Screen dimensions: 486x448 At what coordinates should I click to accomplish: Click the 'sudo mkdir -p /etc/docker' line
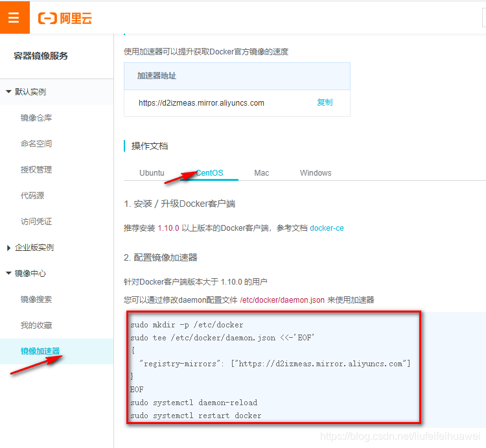[x=187, y=325]
